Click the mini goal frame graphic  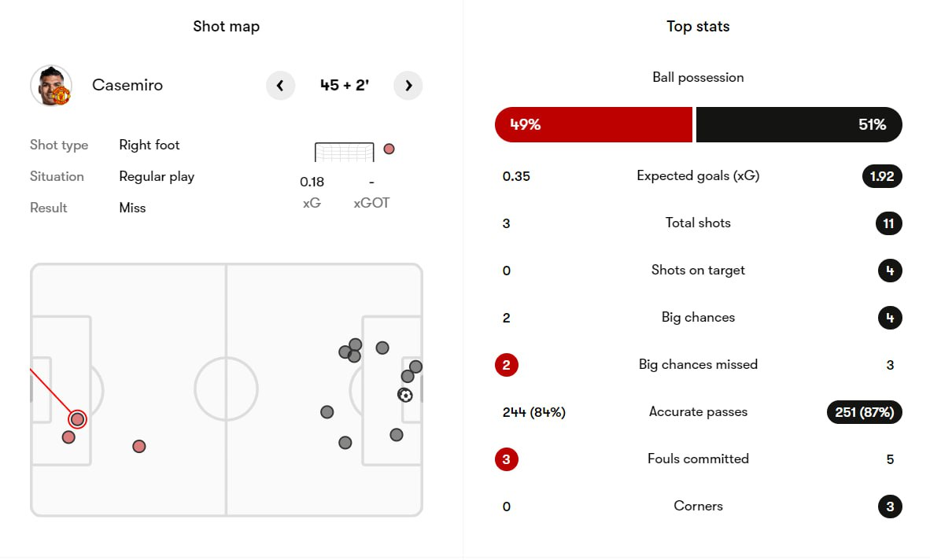(345, 153)
